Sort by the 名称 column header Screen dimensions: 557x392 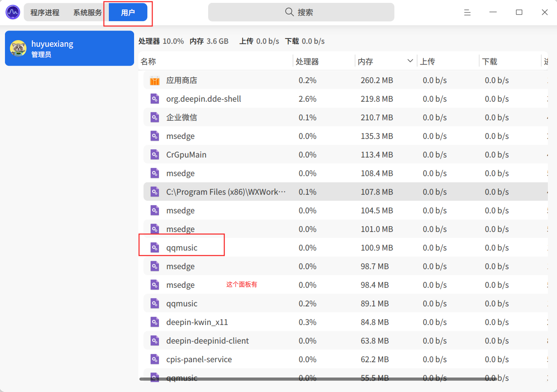pos(148,62)
